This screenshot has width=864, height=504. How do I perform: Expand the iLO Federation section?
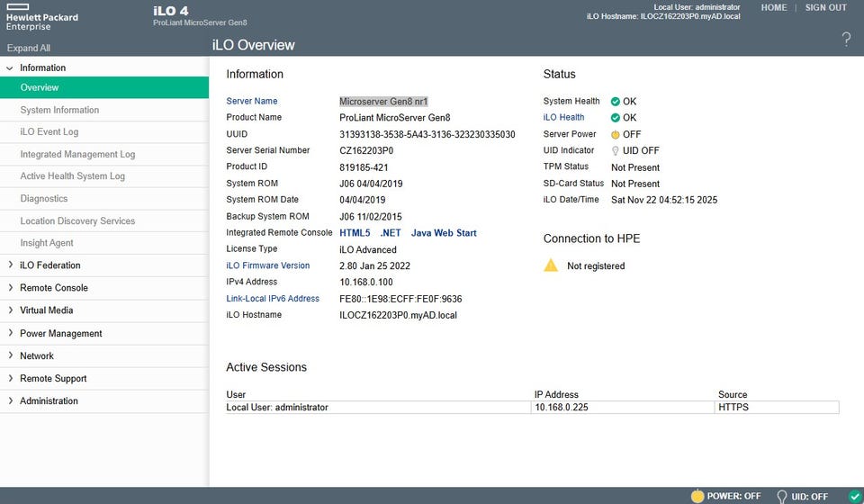49,265
